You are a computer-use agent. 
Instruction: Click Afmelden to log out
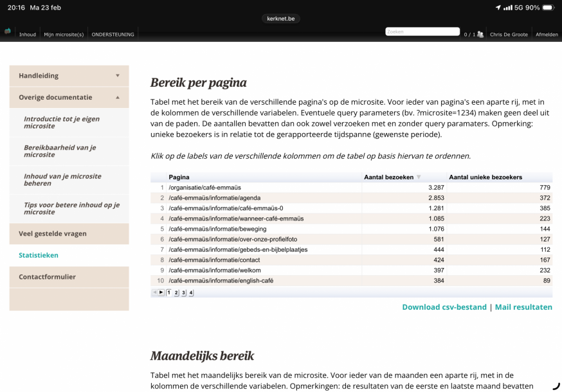548,34
